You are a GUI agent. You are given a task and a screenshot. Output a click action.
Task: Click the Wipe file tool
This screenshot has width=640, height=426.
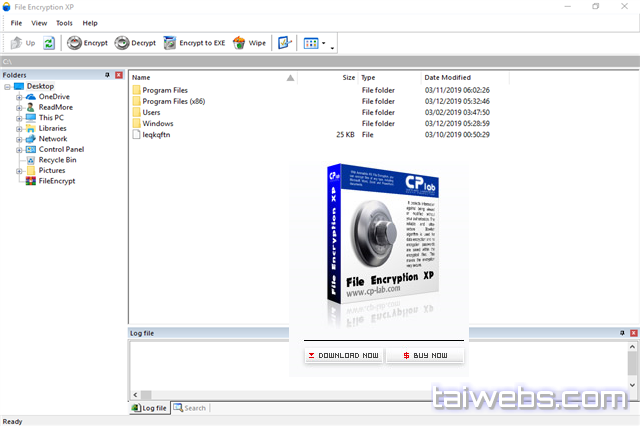250,43
